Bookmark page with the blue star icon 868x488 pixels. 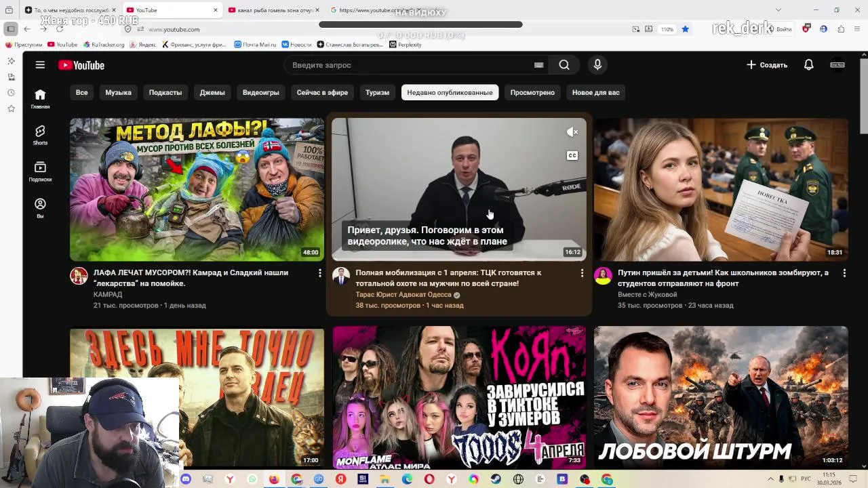click(x=685, y=29)
